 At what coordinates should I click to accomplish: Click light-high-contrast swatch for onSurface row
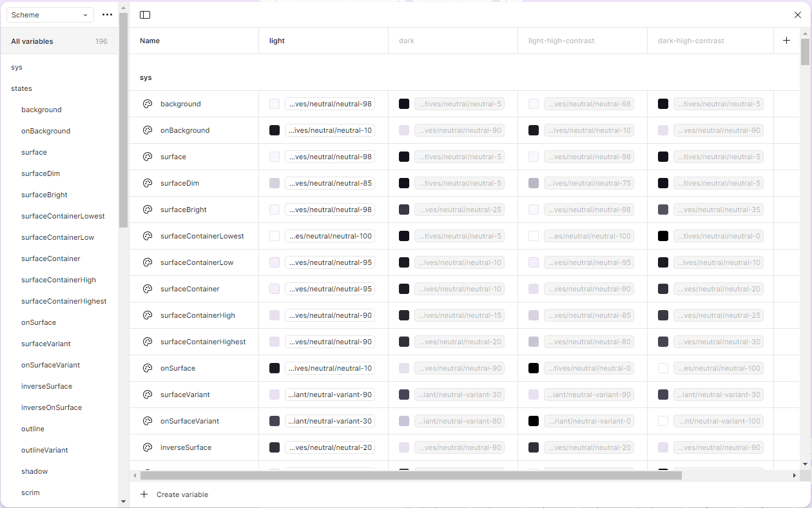tap(534, 368)
